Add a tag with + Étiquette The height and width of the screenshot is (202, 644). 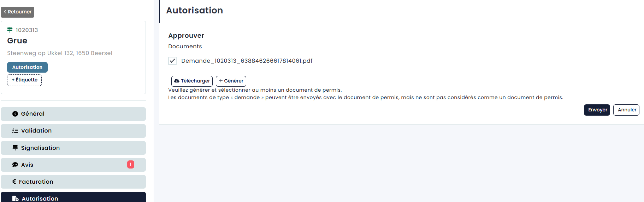tap(24, 80)
